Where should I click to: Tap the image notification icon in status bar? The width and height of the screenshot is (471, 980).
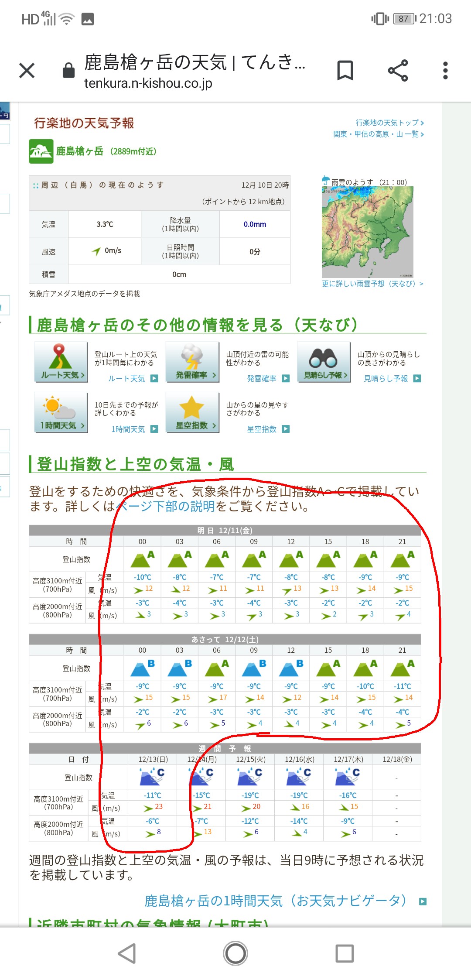tap(88, 19)
